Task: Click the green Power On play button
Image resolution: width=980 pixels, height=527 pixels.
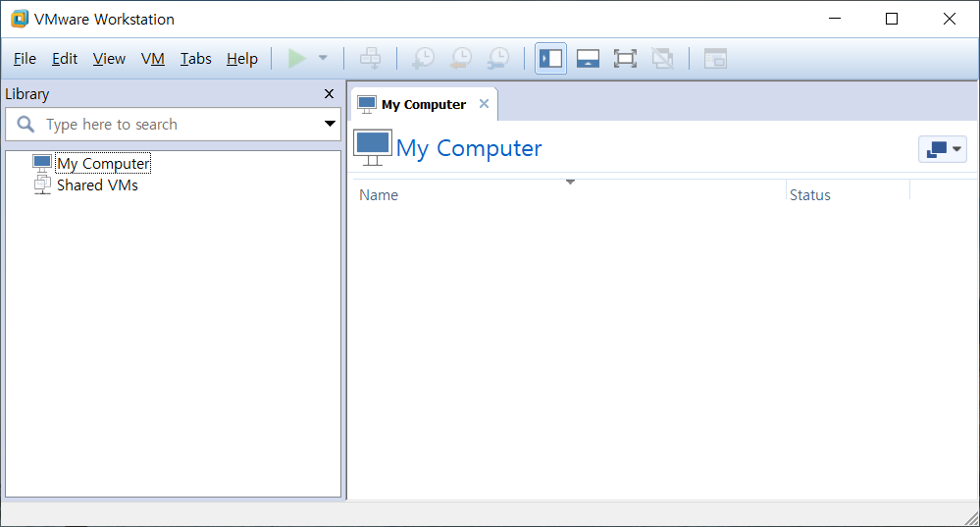Action: pyautogui.click(x=297, y=59)
